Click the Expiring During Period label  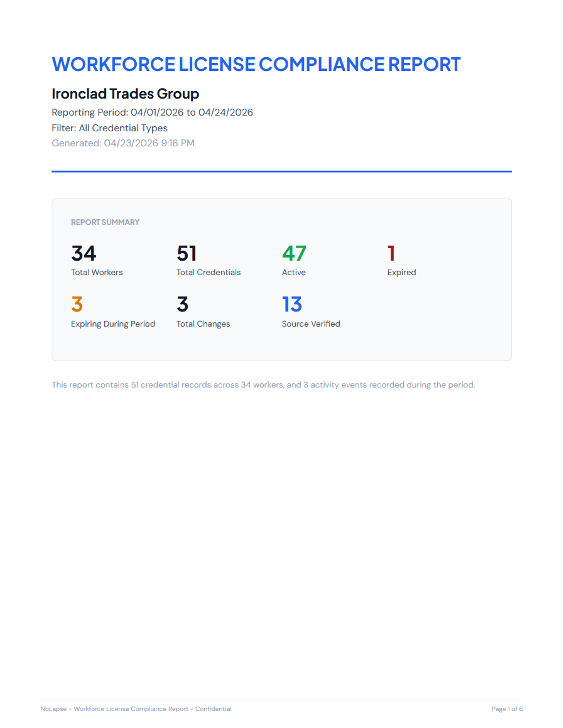click(113, 324)
